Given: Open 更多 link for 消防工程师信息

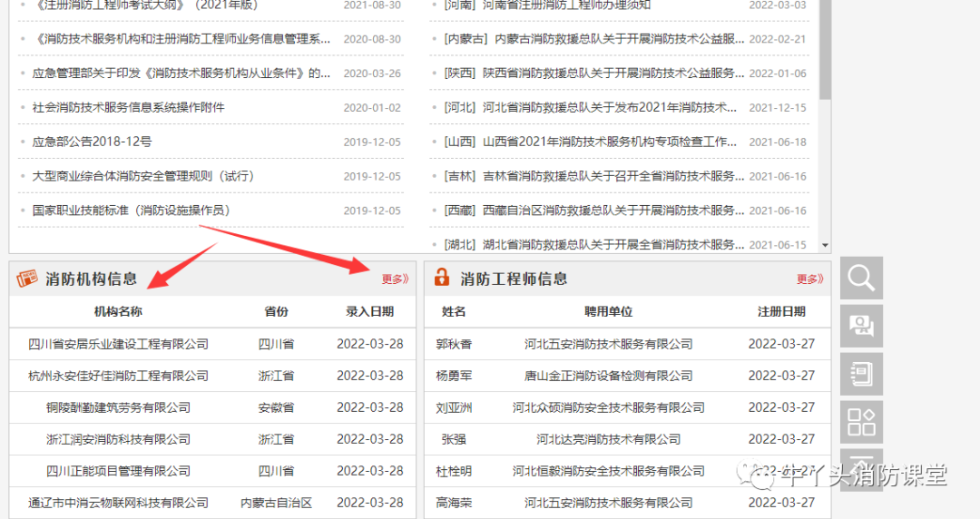Looking at the screenshot, I should (x=810, y=279).
